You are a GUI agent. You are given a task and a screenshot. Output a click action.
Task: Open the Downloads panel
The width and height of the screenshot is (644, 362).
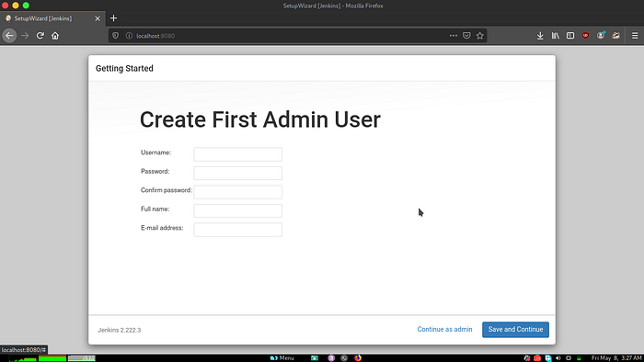540,36
